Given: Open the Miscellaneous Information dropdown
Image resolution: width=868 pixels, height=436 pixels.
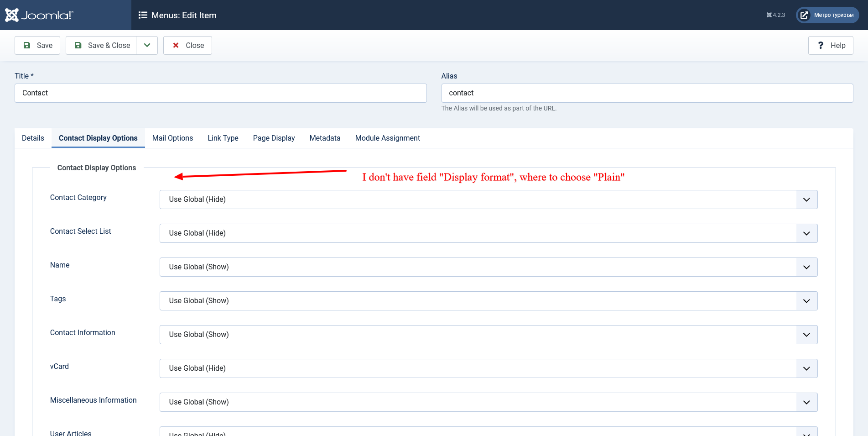Looking at the screenshot, I should pyautogui.click(x=488, y=402).
